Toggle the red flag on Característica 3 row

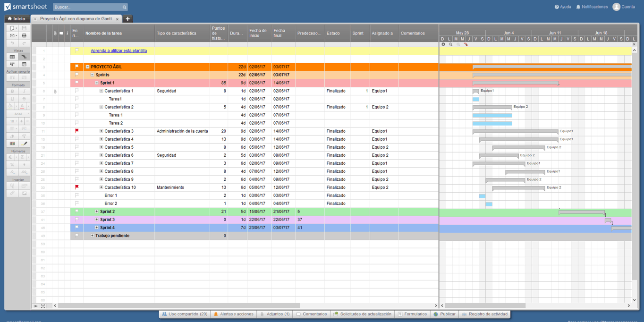(76, 131)
